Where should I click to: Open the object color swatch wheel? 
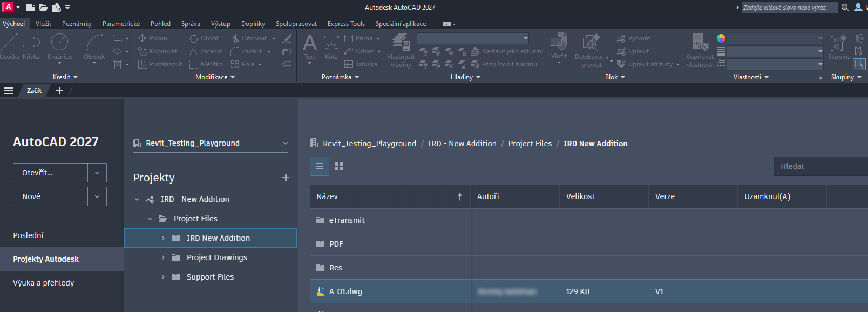pos(721,38)
